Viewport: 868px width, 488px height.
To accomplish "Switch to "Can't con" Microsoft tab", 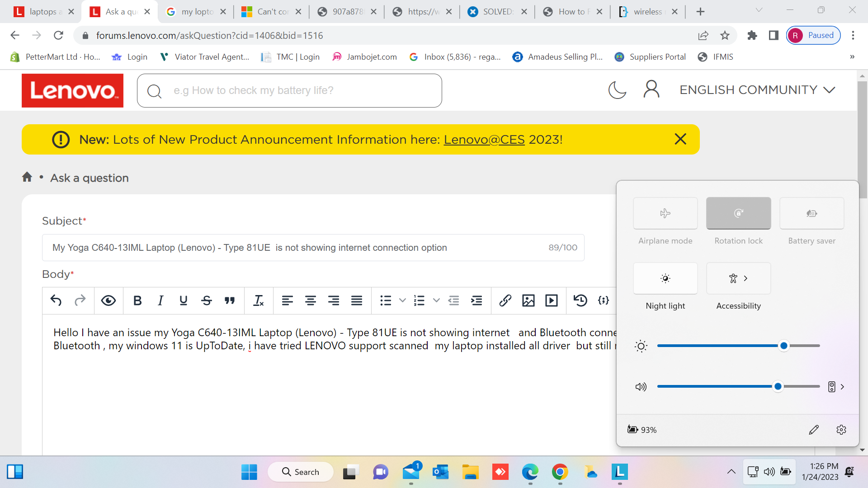I will pyautogui.click(x=272, y=12).
